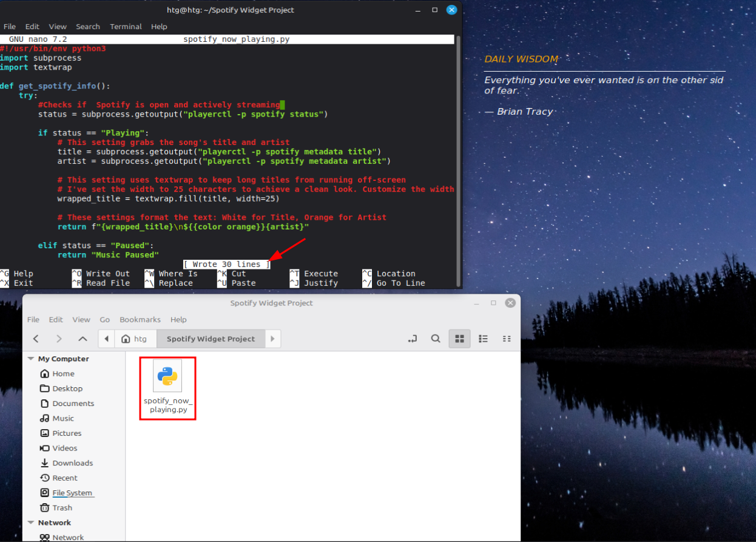Navigate to the htg home path button
Screen dimensions: 756x542
pyautogui.click(x=135, y=339)
